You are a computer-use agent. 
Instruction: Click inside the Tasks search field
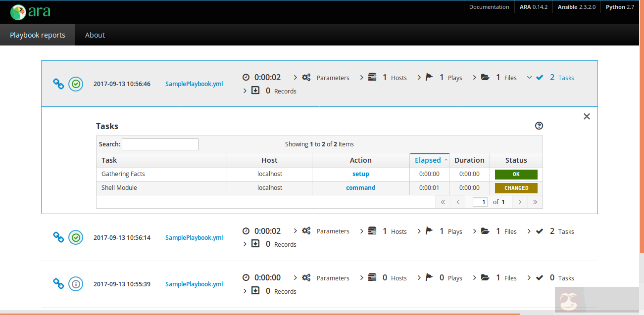pos(159,144)
